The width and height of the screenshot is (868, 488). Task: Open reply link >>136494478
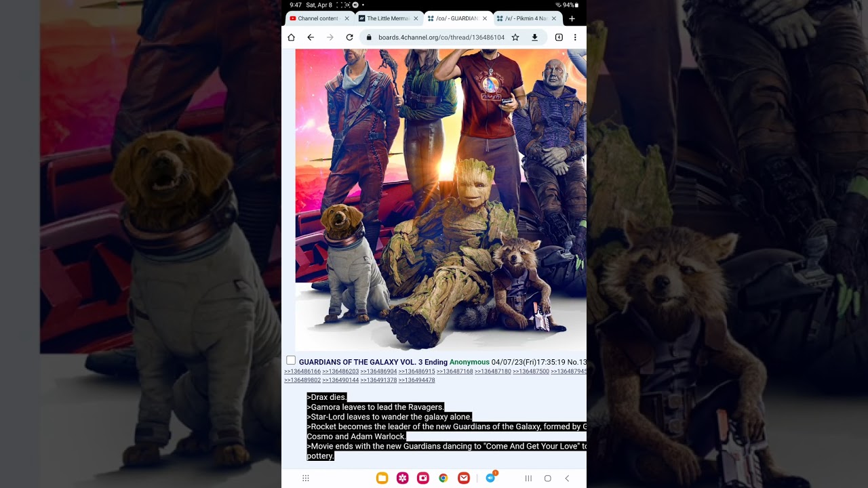pos(416,380)
